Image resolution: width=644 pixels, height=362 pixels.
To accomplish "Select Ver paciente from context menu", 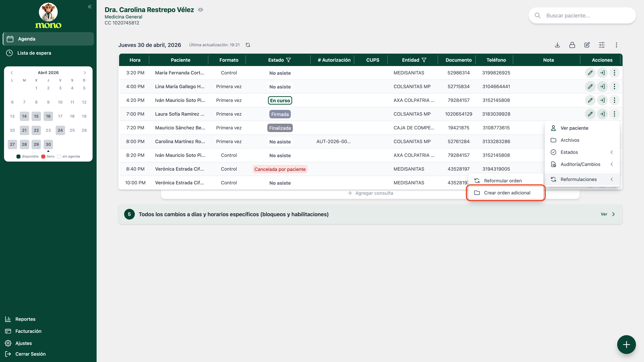I will coord(582,128).
